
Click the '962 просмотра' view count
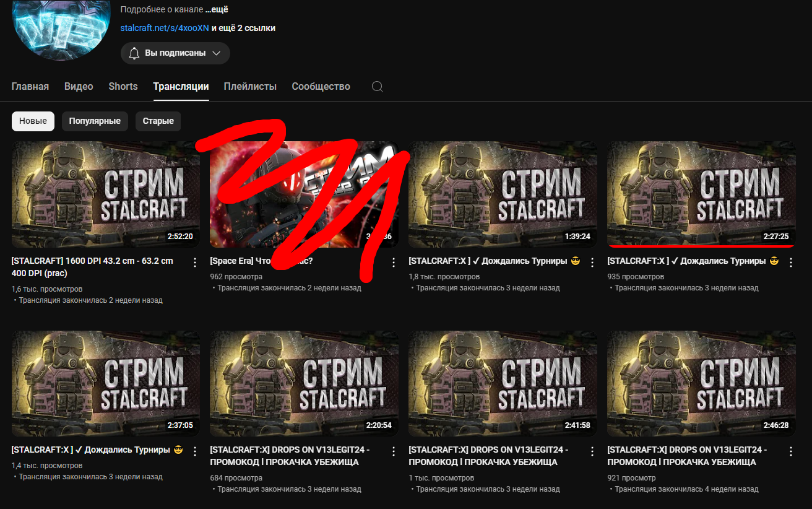click(236, 277)
